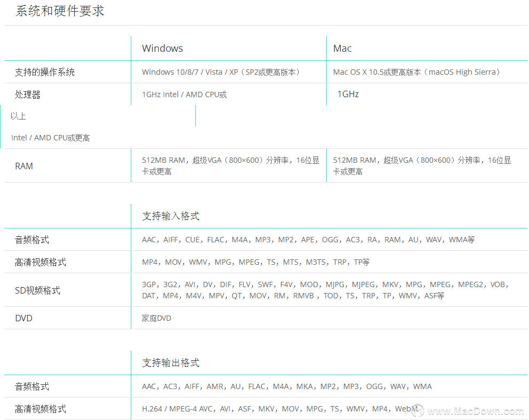
Task: Click 音频格式 label in output formats table
Action: tap(31, 386)
